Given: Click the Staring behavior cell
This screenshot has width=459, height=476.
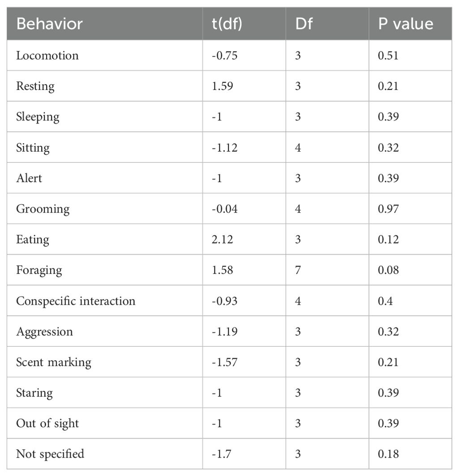Looking at the screenshot, I should 34,393.
